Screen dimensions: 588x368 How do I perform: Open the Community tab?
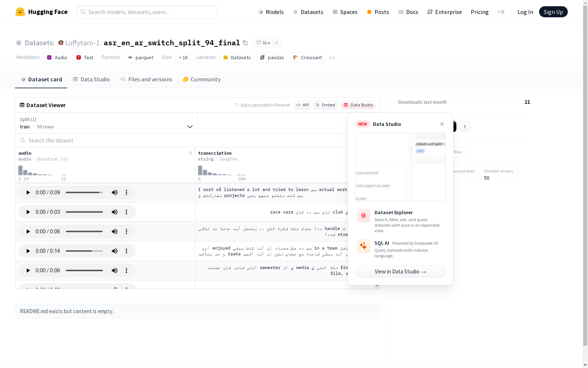coord(202,79)
